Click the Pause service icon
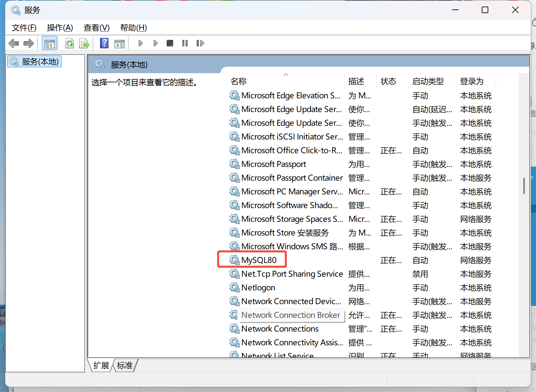 pyautogui.click(x=185, y=43)
